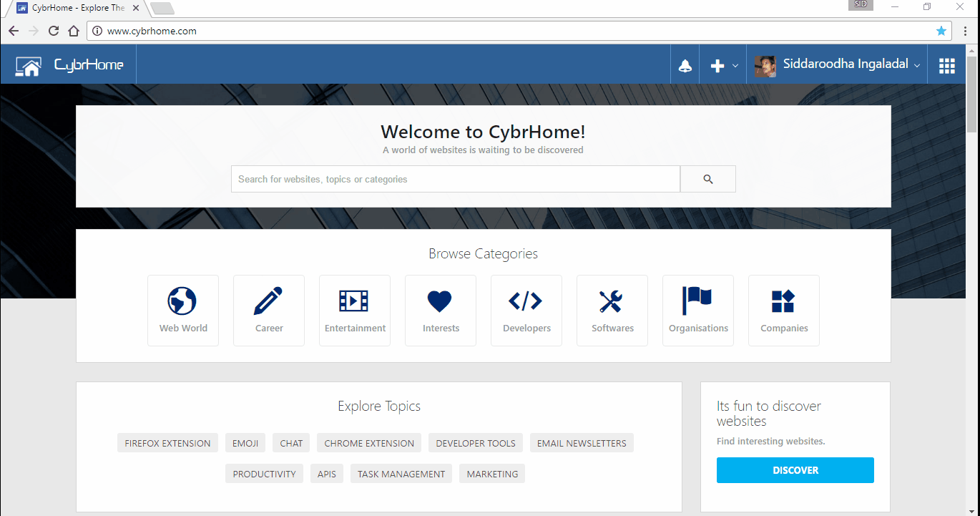Go back in browser
Viewport: 980px width, 516px height.
(x=14, y=31)
